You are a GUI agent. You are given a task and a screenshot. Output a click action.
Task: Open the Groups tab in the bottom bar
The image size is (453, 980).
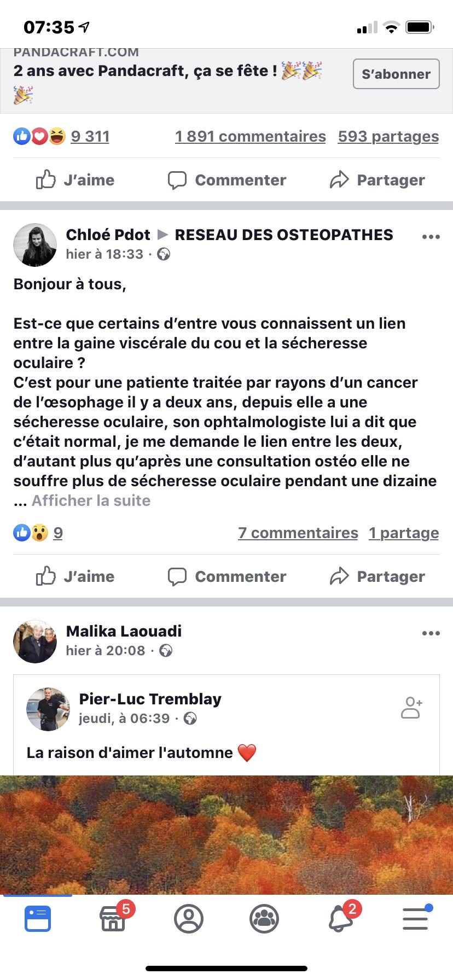[264, 919]
